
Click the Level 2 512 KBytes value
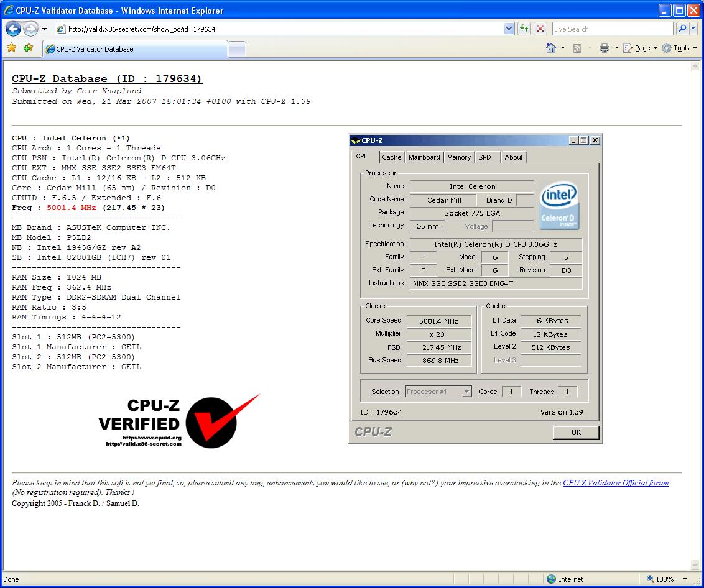(x=550, y=347)
